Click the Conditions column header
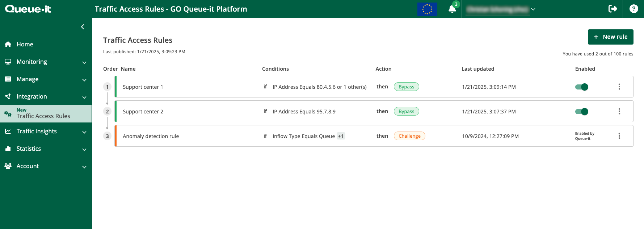The image size is (644, 229). click(275, 69)
